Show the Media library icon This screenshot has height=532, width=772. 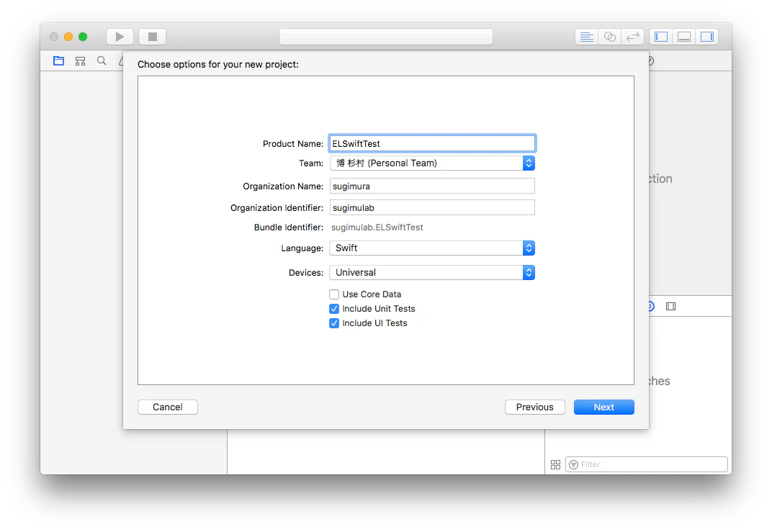pyautogui.click(x=670, y=307)
